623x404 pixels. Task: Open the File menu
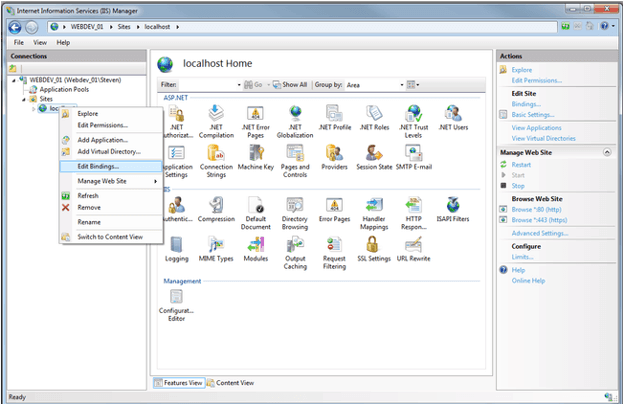pyautogui.click(x=19, y=43)
